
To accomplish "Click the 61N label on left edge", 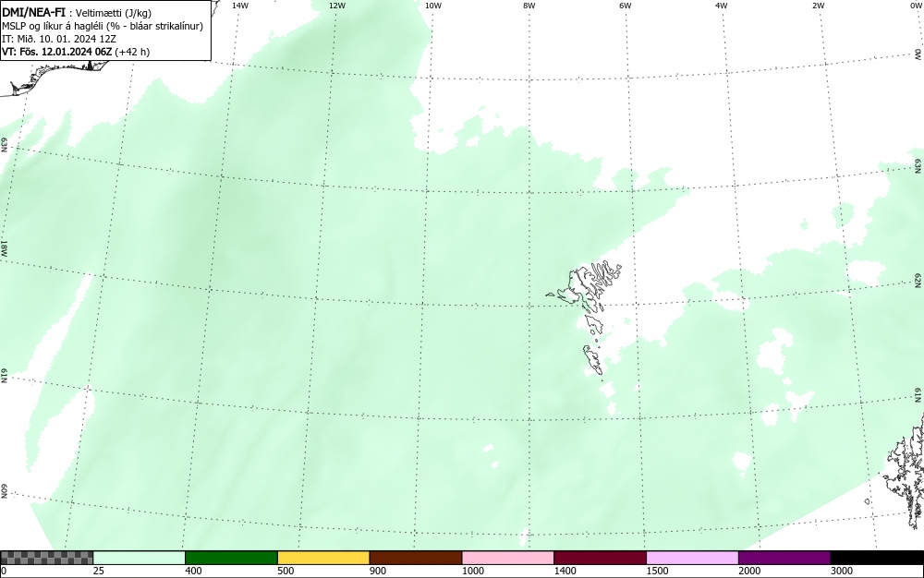I will (x=4, y=376).
